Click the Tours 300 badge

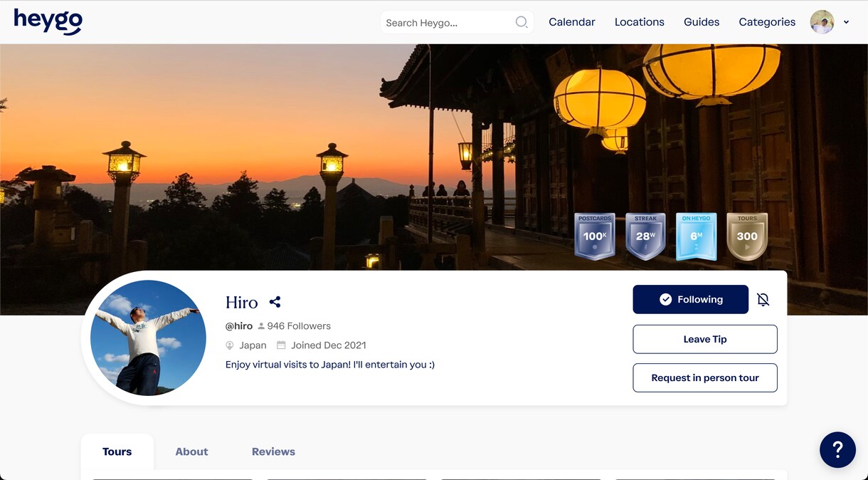point(747,236)
